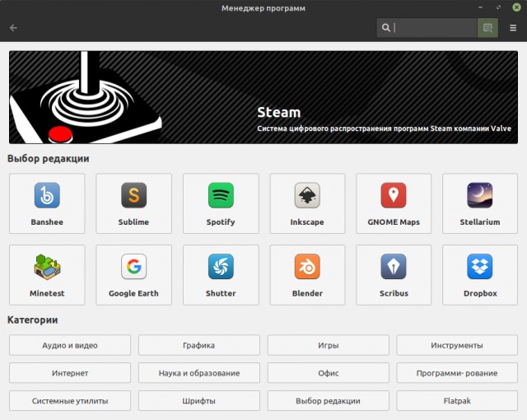
Task: Open the Инструменты category
Action: 457,345
